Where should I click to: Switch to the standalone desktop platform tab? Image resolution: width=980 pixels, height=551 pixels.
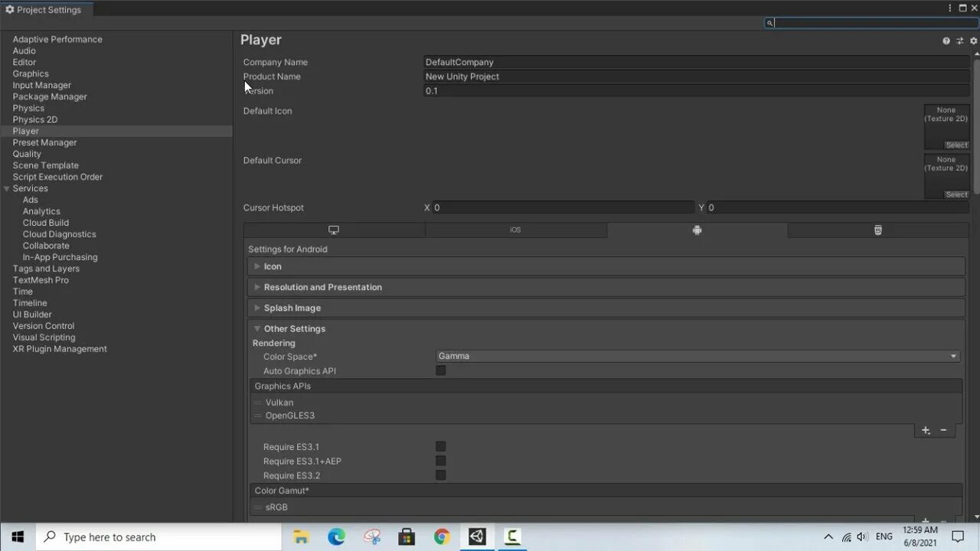(x=334, y=230)
